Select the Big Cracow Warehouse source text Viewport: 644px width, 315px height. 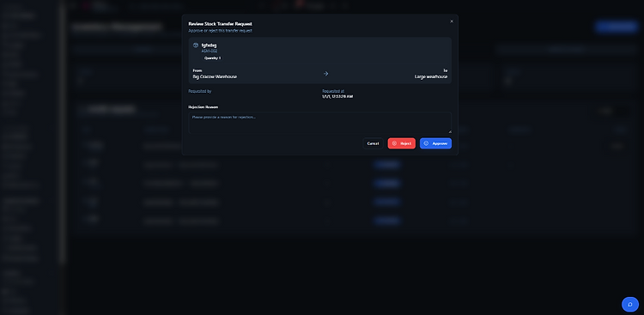(x=215, y=76)
